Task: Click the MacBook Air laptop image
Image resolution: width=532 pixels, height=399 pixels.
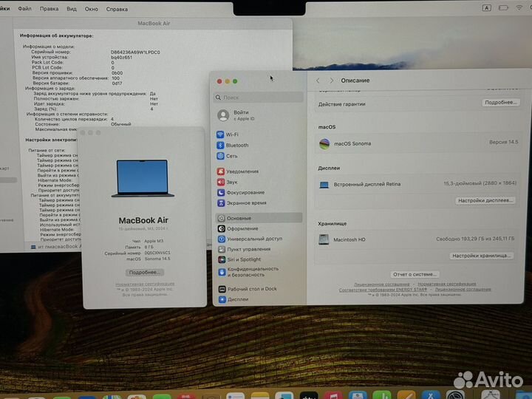Action: [x=143, y=178]
